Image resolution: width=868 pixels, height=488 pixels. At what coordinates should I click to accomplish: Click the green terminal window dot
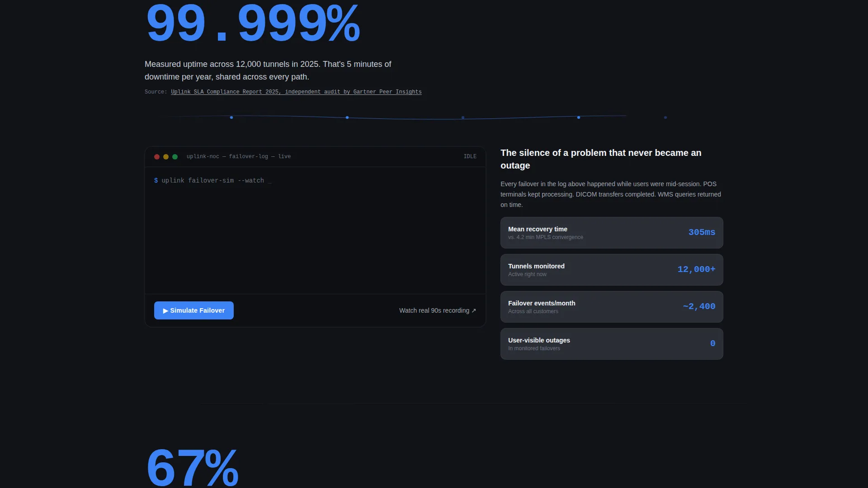175,157
